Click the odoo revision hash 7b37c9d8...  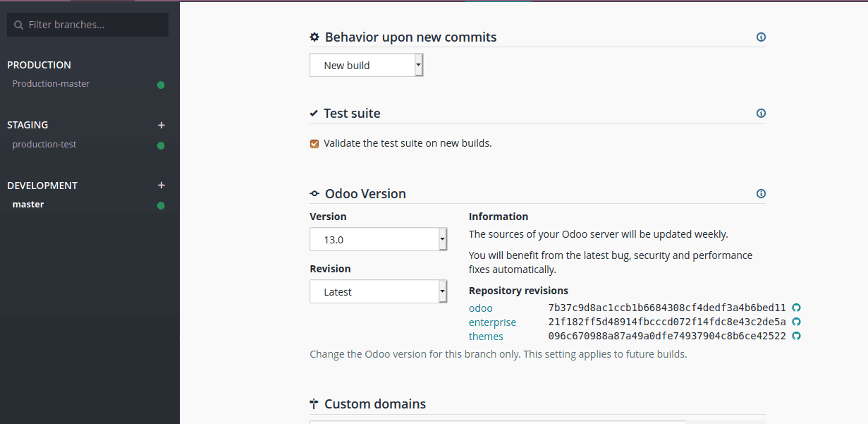point(667,308)
